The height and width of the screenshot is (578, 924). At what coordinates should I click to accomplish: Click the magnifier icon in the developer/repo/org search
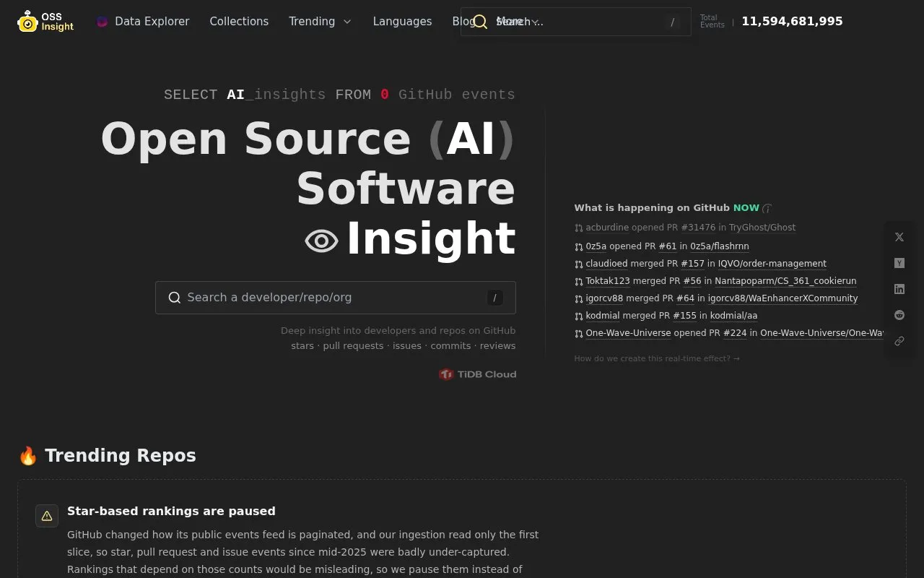click(x=174, y=298)
